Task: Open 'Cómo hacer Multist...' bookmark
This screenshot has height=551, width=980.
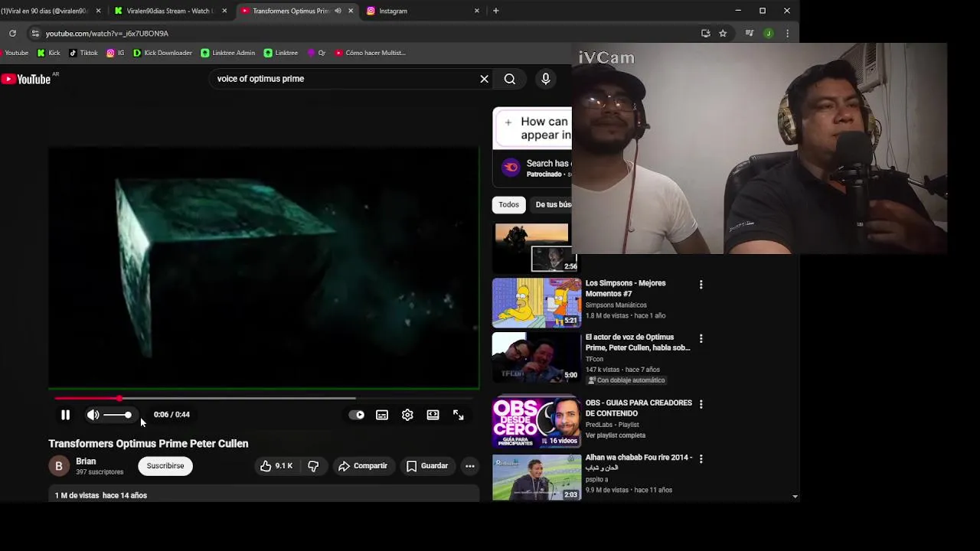Action: 370,53
